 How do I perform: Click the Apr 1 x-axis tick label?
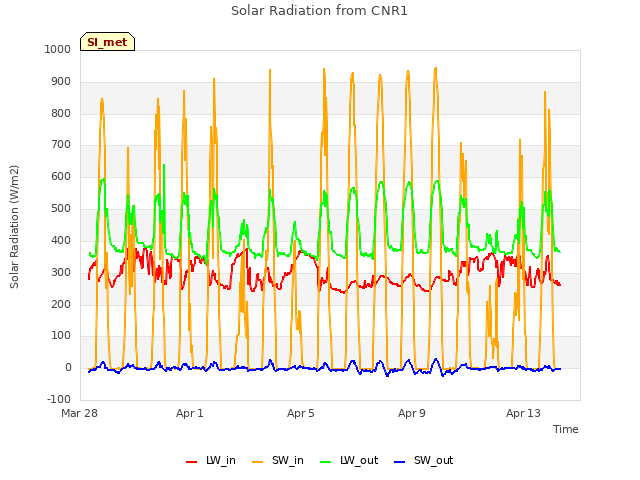(x=189, y=413)
